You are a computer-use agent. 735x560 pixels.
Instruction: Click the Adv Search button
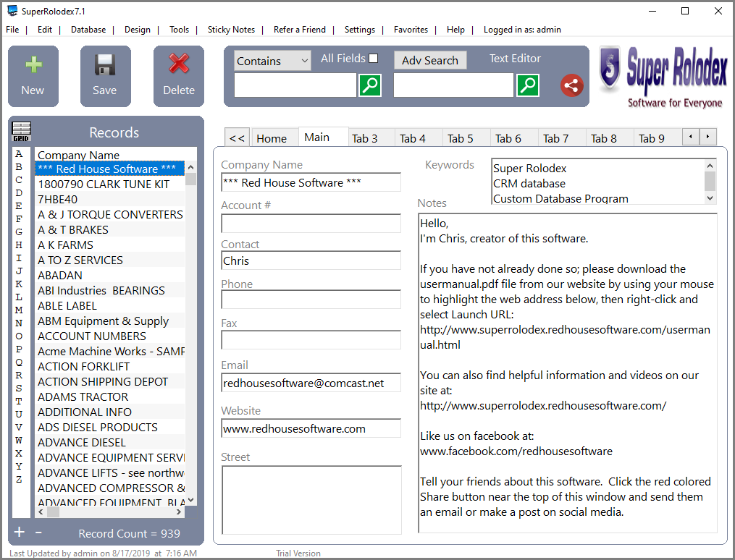click(430, 60)
